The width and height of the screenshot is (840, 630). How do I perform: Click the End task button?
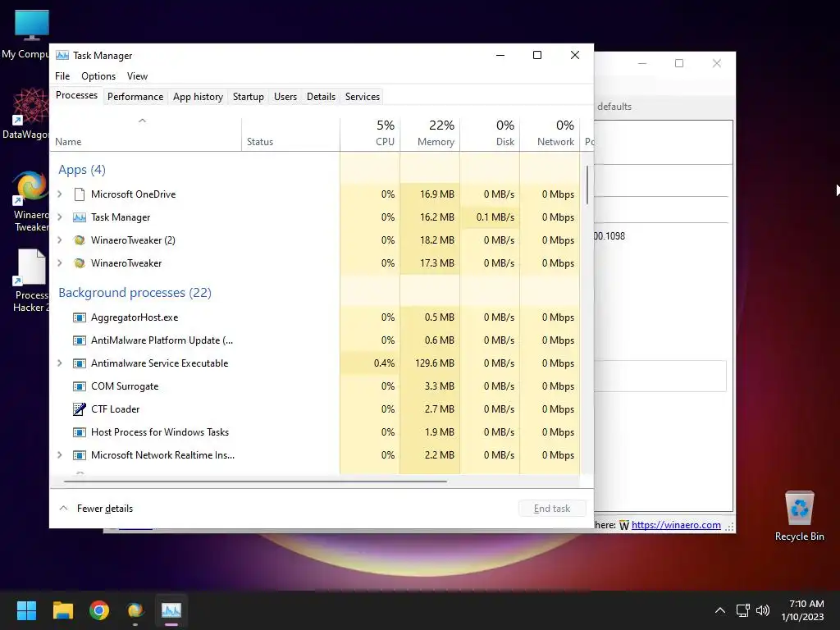coord(552,509)
